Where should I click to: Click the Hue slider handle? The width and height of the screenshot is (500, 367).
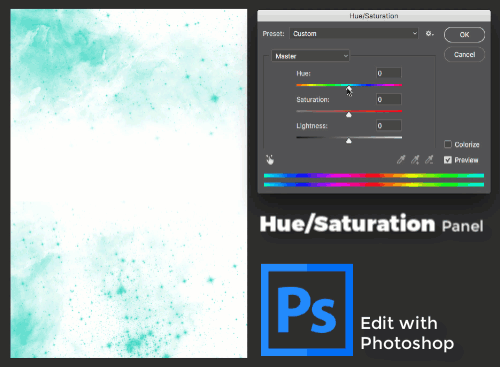(x=349, y=89)
